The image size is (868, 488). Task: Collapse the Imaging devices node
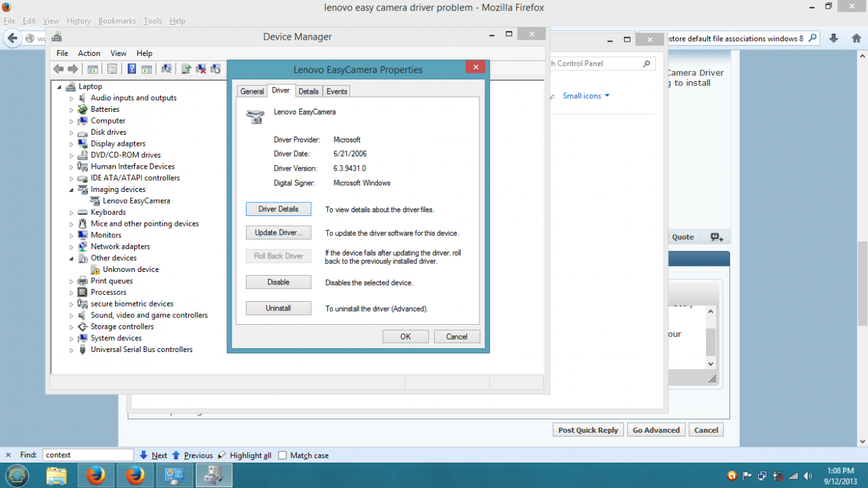[x=72, y=190]
